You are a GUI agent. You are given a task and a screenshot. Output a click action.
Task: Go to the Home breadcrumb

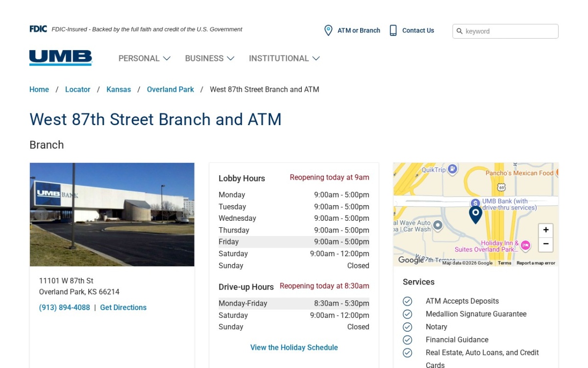coord(39,89)
